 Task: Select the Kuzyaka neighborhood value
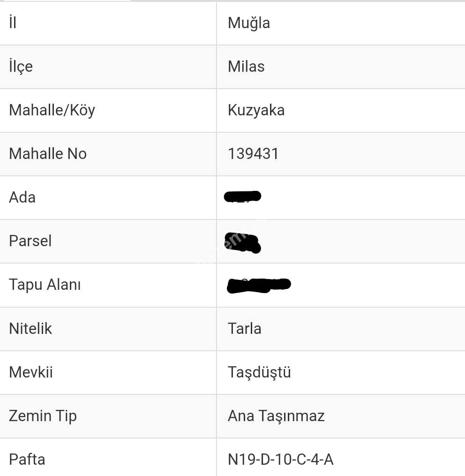pyautogui.click(x=256, y=110)
